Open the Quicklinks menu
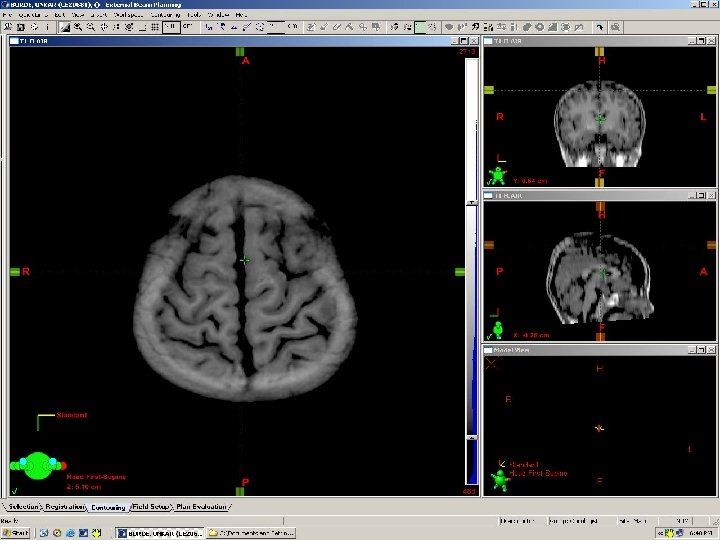This screenshot has width=720, height=540. [x=33, y=15]
